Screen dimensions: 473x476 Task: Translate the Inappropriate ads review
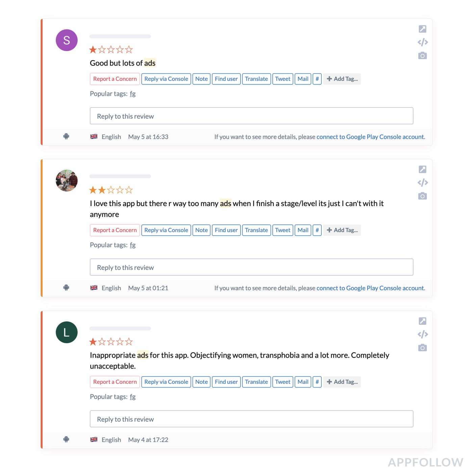256,382
